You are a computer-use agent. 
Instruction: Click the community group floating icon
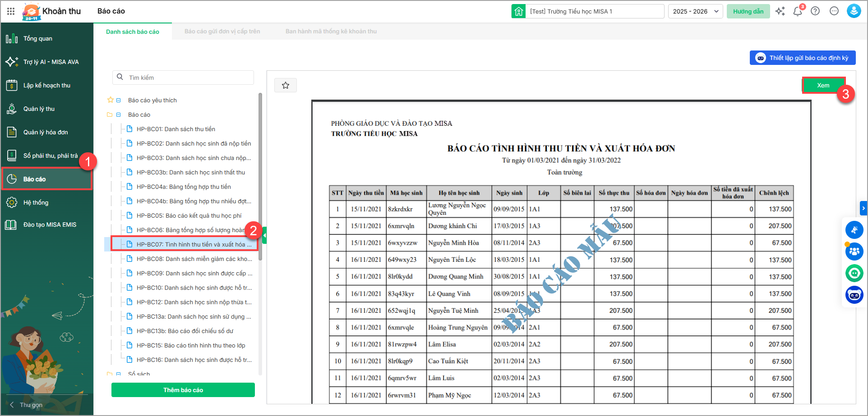click(854, 251)
